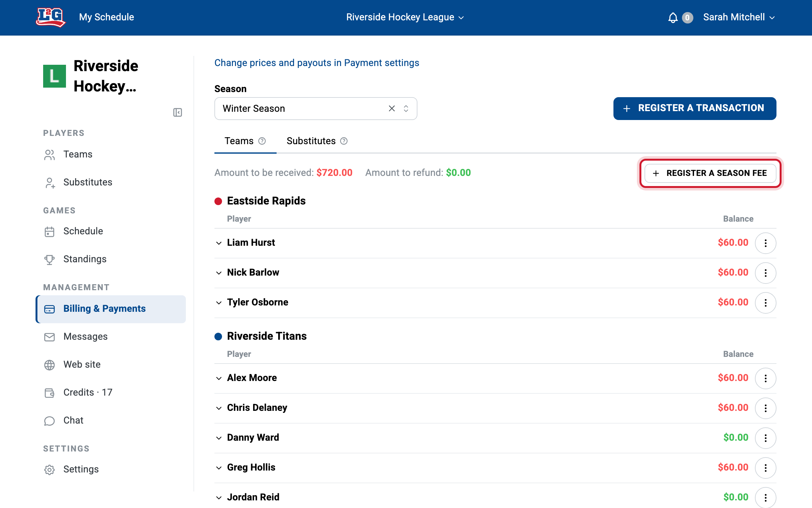Open more options for Nick Barlow
Viewport: 812px width, 508px height.
[x=765, y=273]
